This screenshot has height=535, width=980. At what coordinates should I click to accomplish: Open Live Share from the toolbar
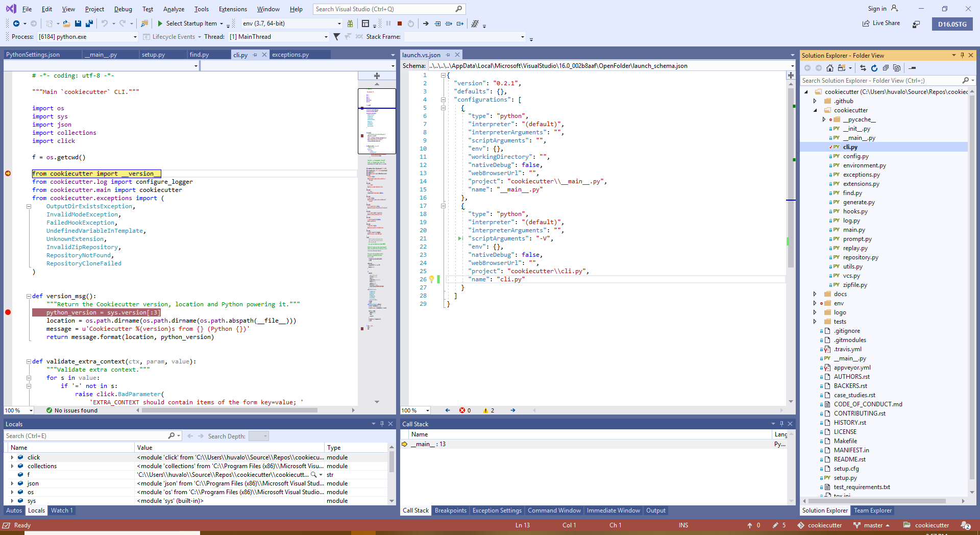[x=881, y=23]
